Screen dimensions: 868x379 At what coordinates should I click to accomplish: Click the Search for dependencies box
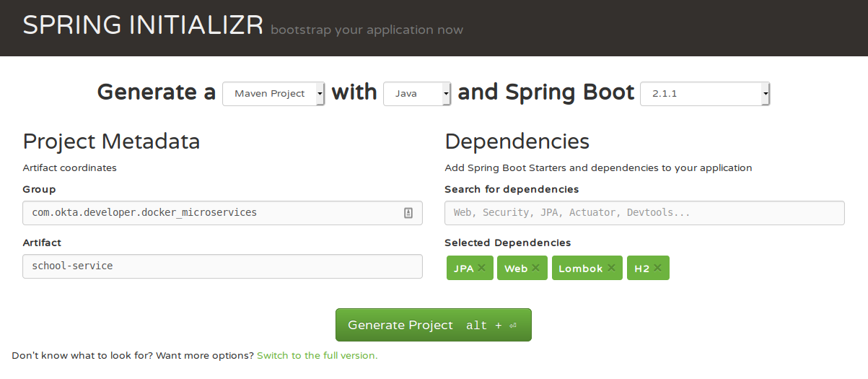click(x=644, y=213)
